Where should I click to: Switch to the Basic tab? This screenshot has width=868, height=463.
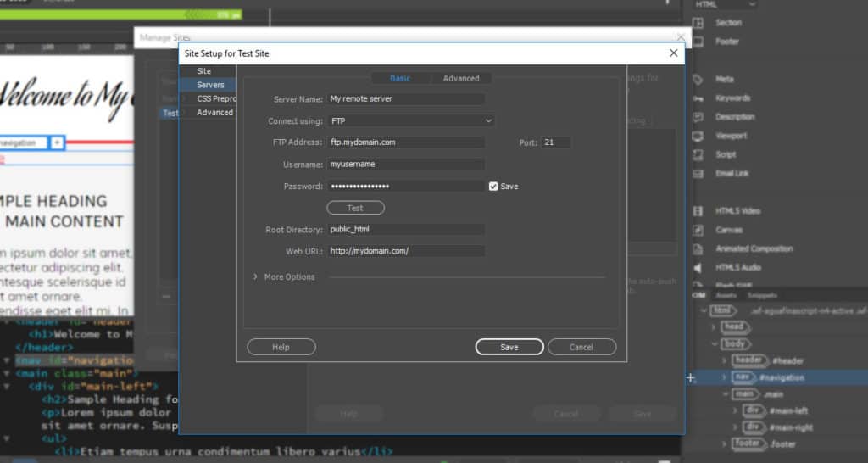tap(400, 78)
